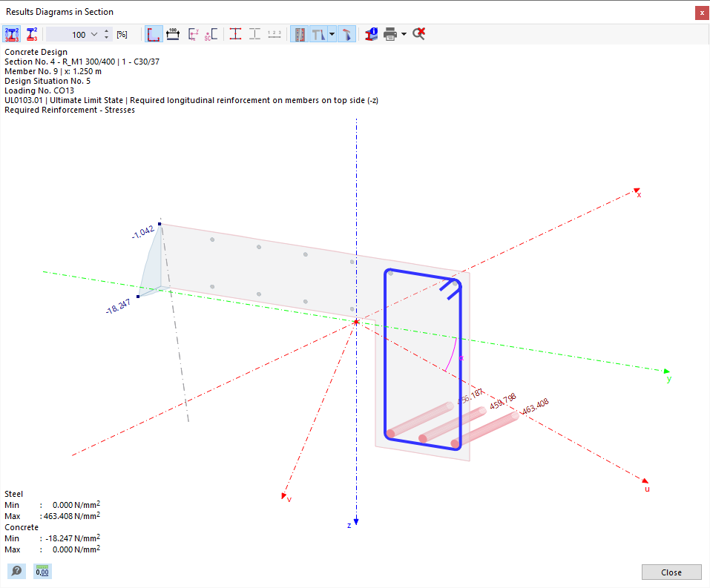This screenshot has height=588, width=710.
Task: Select the second stress-point section icon
Action: [x=32, y=34]
